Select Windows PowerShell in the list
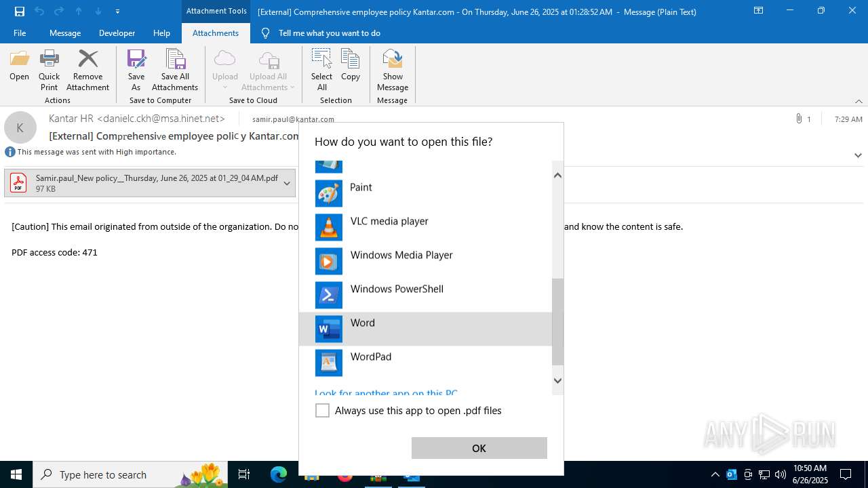868x488 pixels. tap(425, 295)
